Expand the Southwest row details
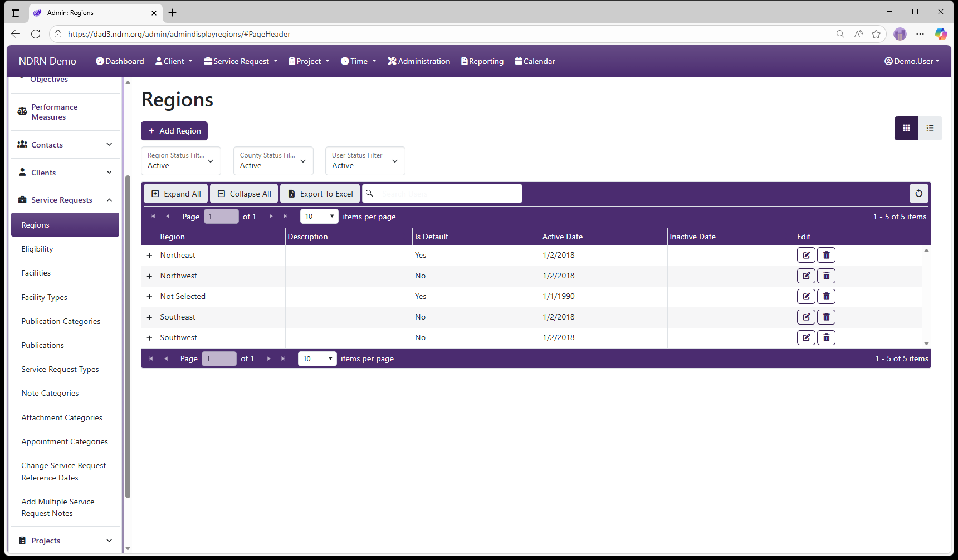This screenshot has width=958, height=560. (149, 338)
